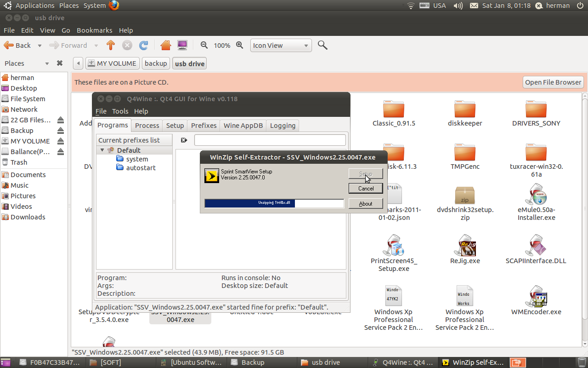Switch to the Setup tab in Q4Wine
Screen dimensions: 588x368
(x=175, y=125)
